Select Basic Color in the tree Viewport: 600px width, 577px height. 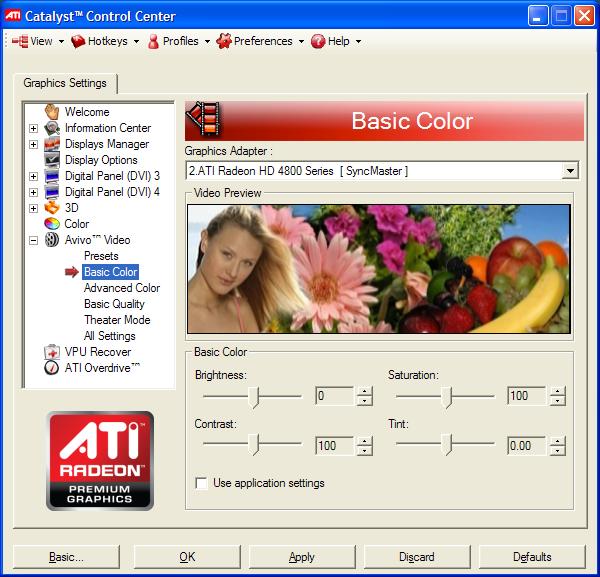111,272
